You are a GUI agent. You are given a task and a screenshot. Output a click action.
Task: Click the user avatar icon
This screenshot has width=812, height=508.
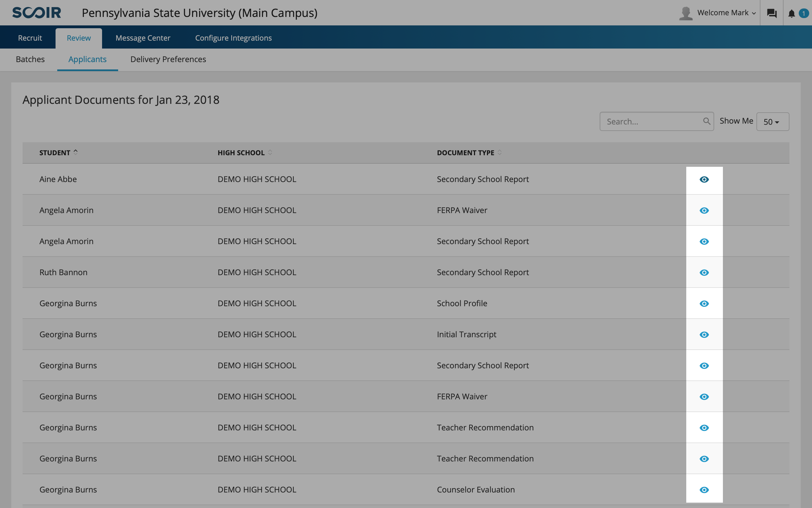coord(686,14)
